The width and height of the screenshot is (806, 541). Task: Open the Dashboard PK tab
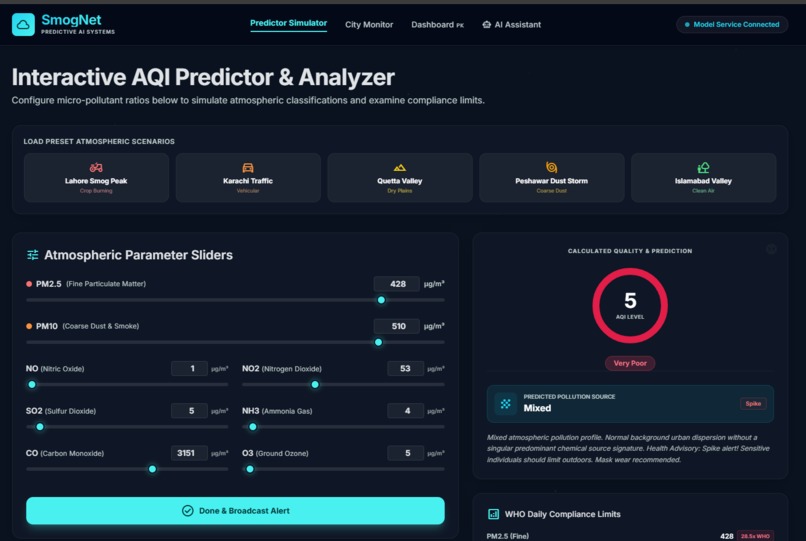coord(437,24)
